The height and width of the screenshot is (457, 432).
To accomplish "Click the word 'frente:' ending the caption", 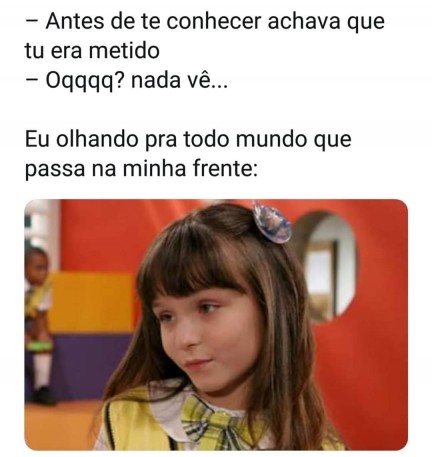I will [225, 169].
